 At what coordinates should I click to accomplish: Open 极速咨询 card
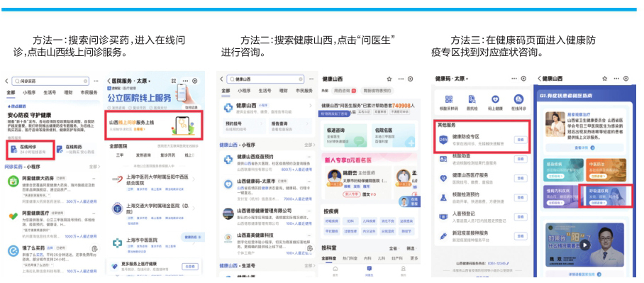345,135
